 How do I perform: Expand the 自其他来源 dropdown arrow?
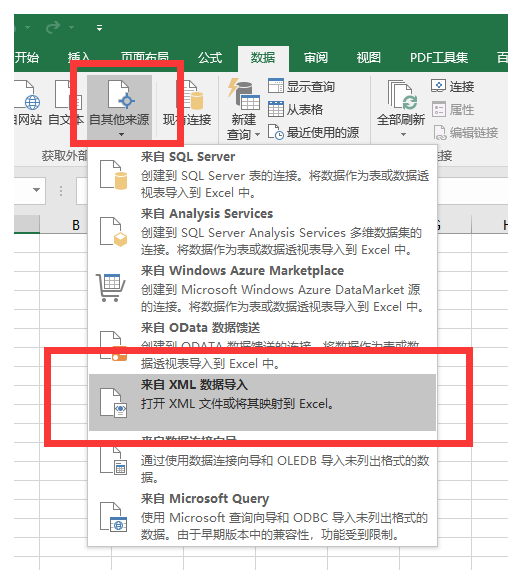click(x=121, y=134)
